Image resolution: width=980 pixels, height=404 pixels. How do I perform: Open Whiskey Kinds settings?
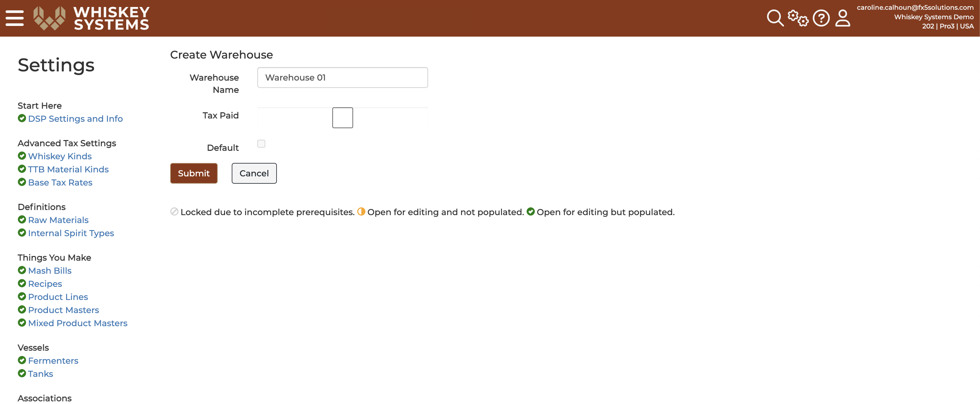pos(60,156)
